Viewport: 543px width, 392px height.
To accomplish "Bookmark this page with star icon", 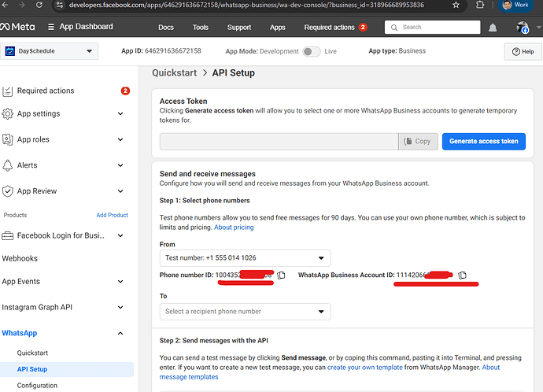I will (456, 5).
